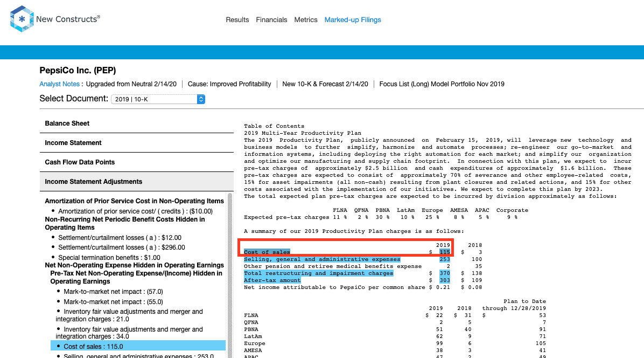Select Inventory fair value adjustments 34.0 item

point(129,333)
